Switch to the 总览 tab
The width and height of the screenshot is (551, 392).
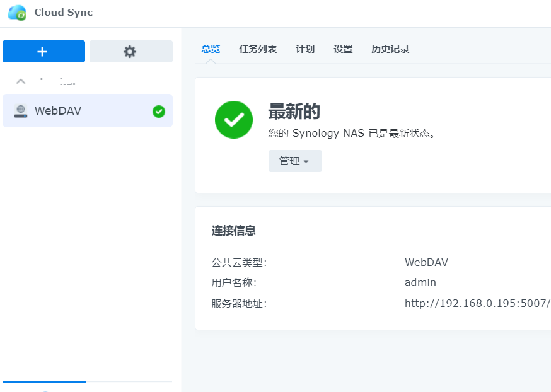pos(211,49)
